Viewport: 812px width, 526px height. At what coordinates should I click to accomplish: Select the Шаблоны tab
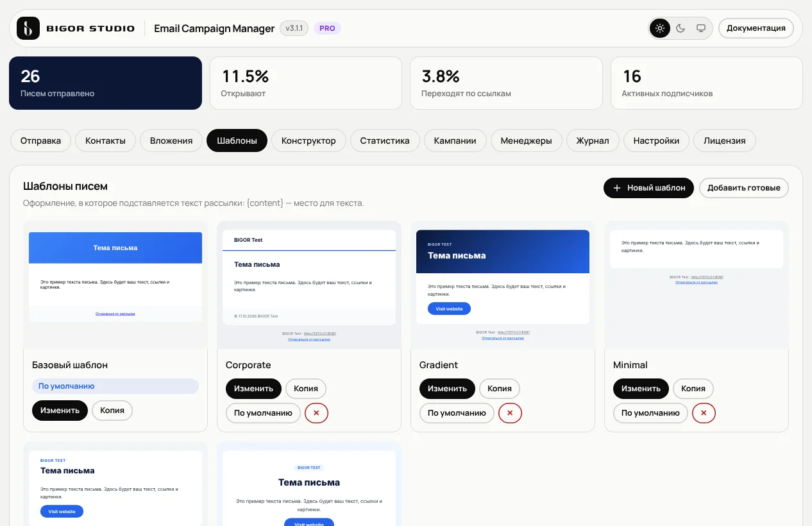237,140
